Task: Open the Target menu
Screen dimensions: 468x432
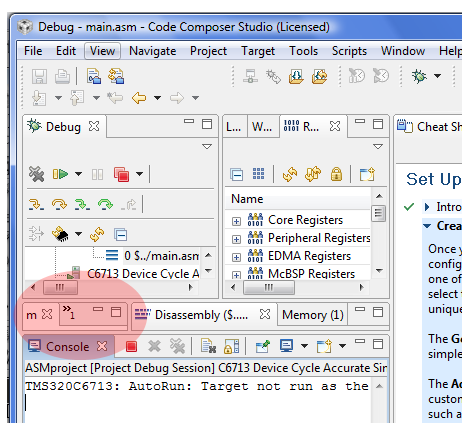Action: (258, 51)
